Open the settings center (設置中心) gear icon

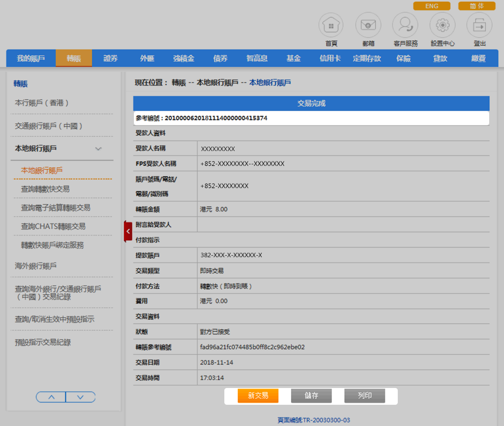pyautogui.click(x=442, y=25)
